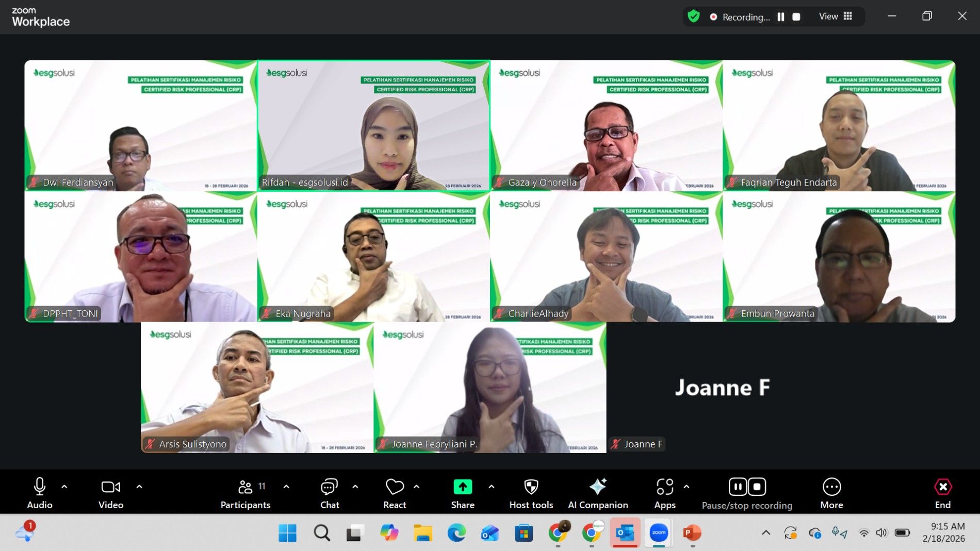Expand audio options arrow
980x551 pixels.
coord(64,486)
